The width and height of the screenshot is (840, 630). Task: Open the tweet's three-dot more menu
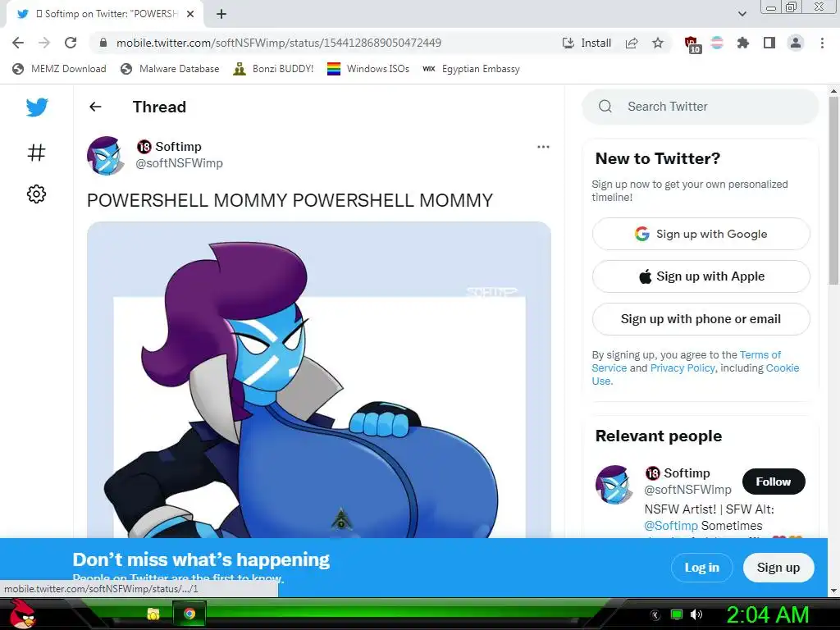(543, 147)
